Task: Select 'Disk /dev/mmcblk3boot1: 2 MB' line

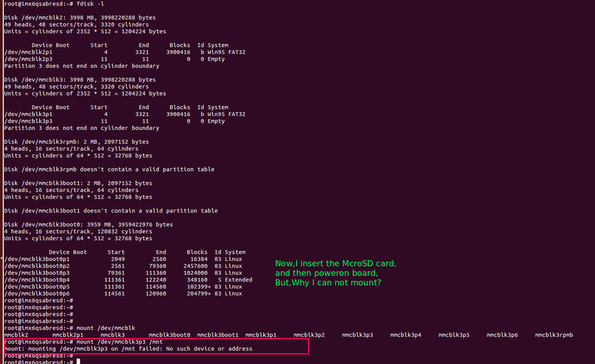Action: tap(78, 183)
